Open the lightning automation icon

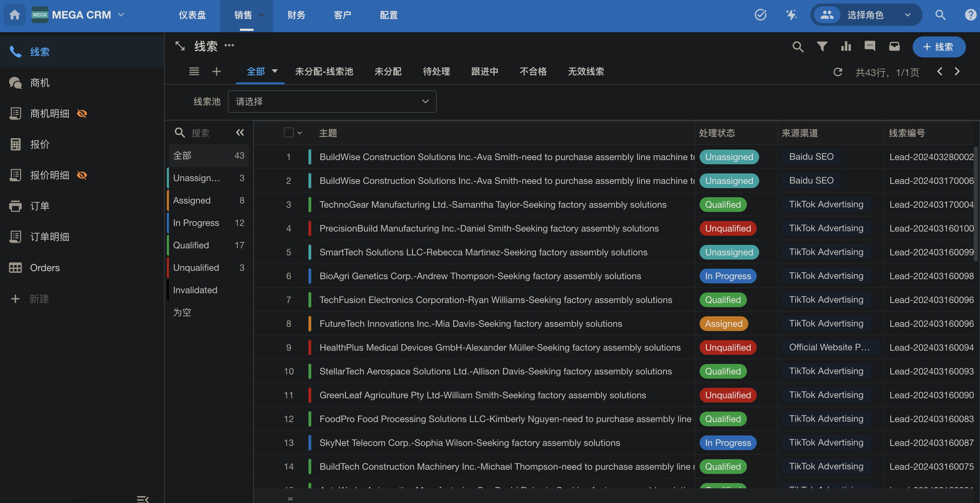pyautogui.click(x=791, y=15)
